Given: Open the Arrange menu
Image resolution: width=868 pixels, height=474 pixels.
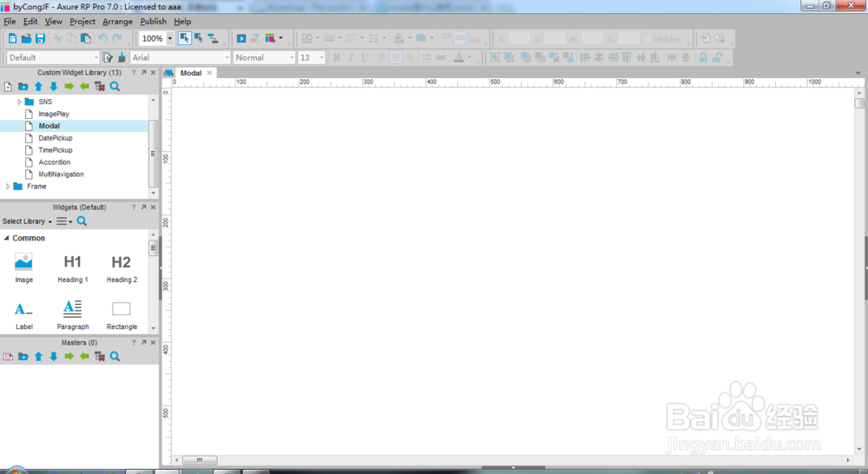Looking at the screenshot, I should (x=117, y=22).
